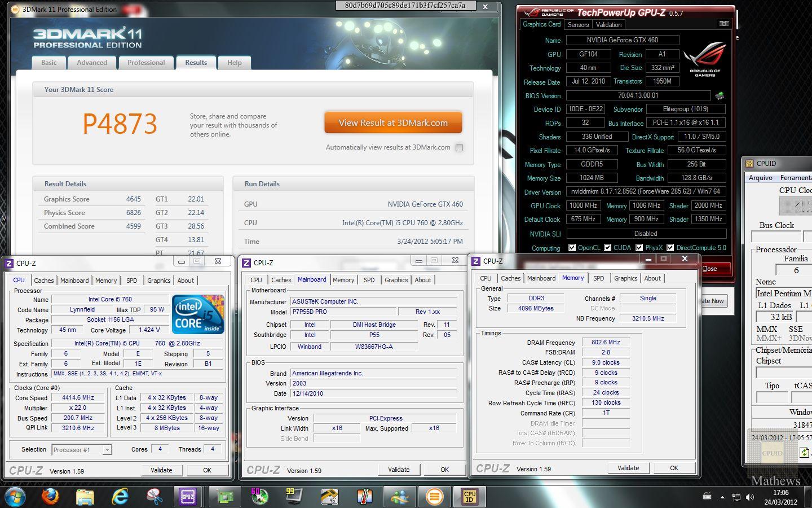Click the taskbar icon labeled 46
This screenshot has height=508, width=812.
[x=329, y=497]
